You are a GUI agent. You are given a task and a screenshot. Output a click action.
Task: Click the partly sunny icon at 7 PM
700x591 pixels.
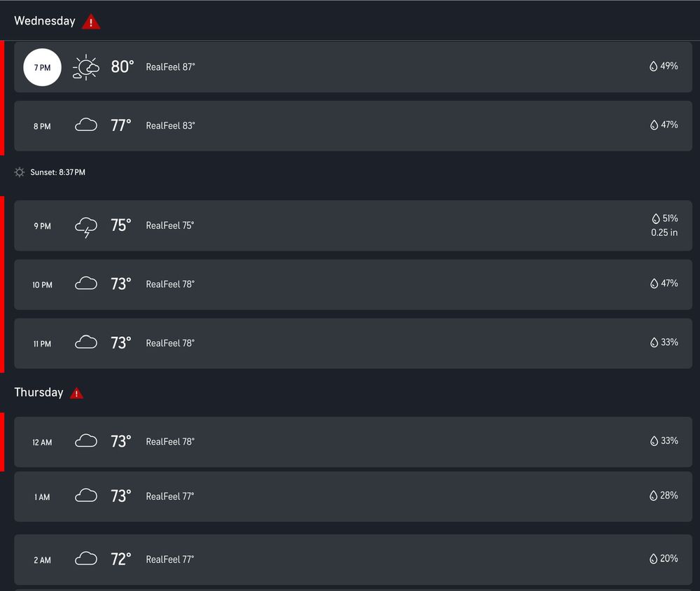(85, 67)
